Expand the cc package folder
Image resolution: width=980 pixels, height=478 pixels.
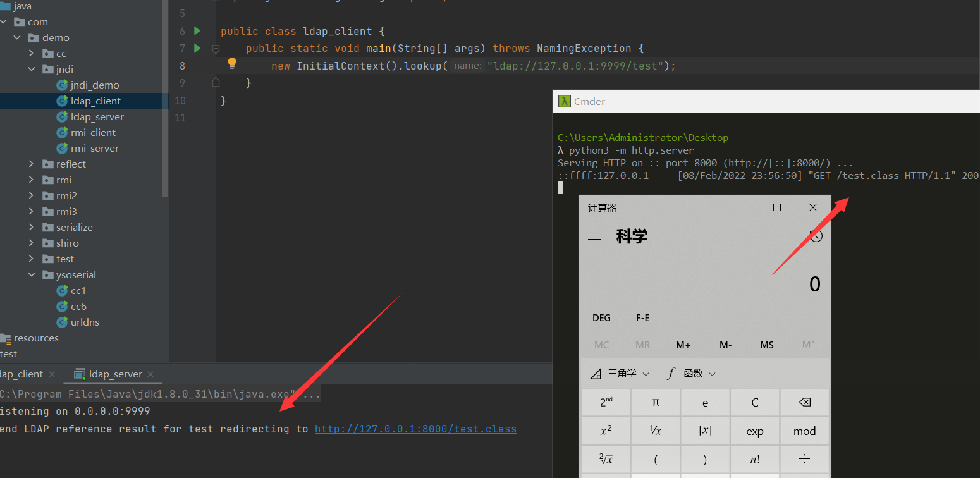(32, 53)
